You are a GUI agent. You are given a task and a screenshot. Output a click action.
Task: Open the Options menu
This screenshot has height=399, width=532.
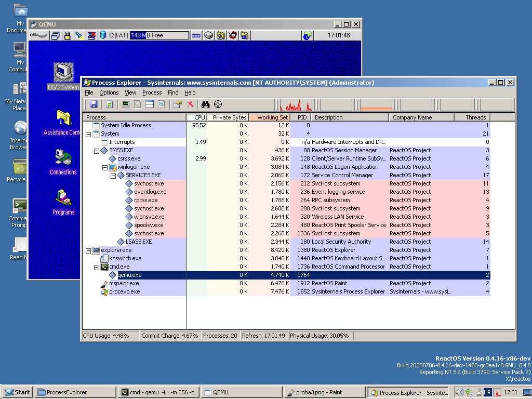[x=109, y=92]
